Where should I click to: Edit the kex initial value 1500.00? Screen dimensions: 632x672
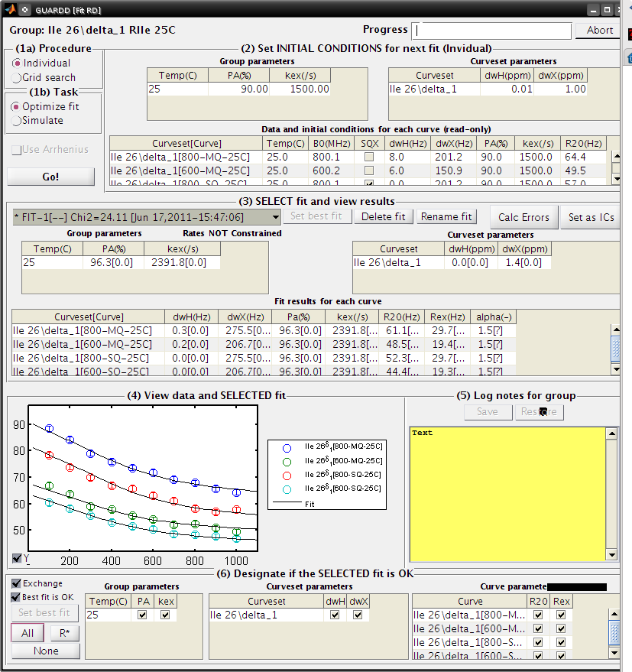pos(300,89)
